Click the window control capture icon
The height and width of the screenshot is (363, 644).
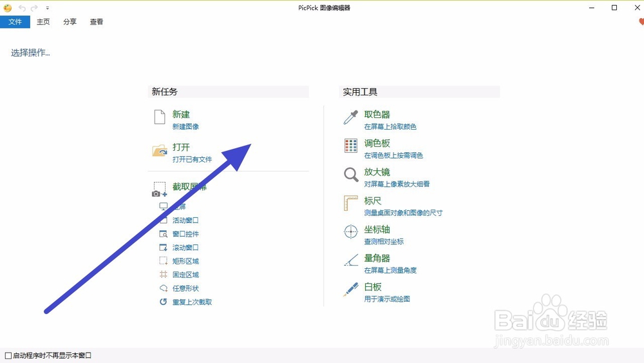pyautogui.click(x=164, y=234)
